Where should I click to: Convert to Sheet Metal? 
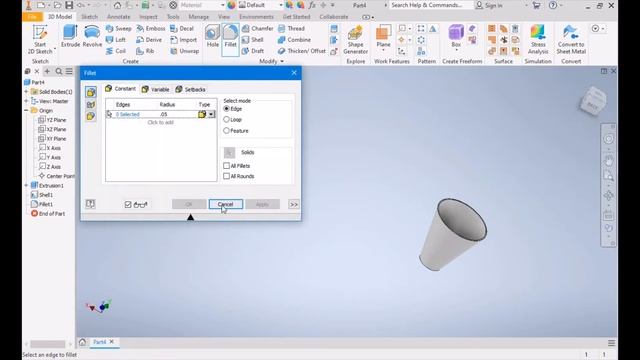[x=571, y=40]
